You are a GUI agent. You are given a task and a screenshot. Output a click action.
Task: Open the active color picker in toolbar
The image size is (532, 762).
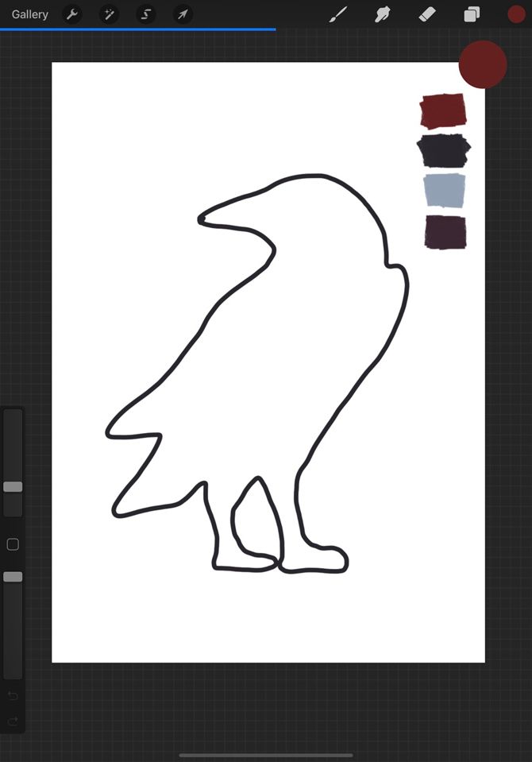pyautogui.click(x=516, y=14)
